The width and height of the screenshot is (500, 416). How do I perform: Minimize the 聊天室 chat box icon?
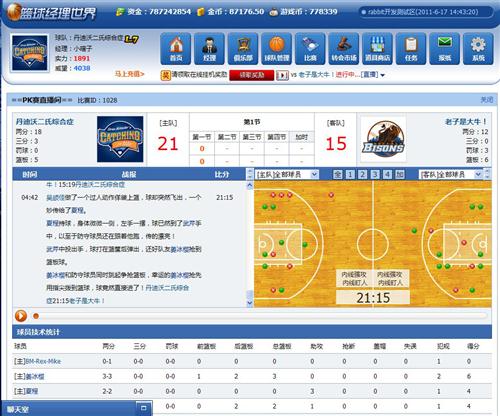144,408
